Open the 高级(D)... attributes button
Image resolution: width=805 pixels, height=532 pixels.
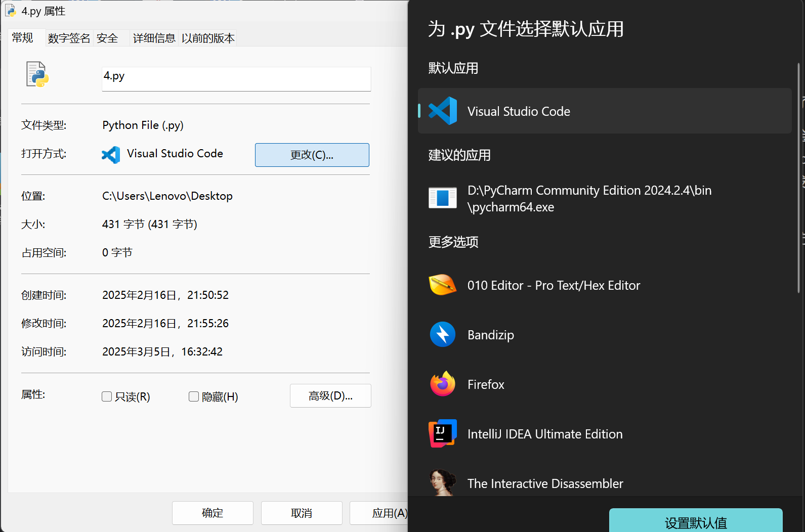click(x=330, y=395)
